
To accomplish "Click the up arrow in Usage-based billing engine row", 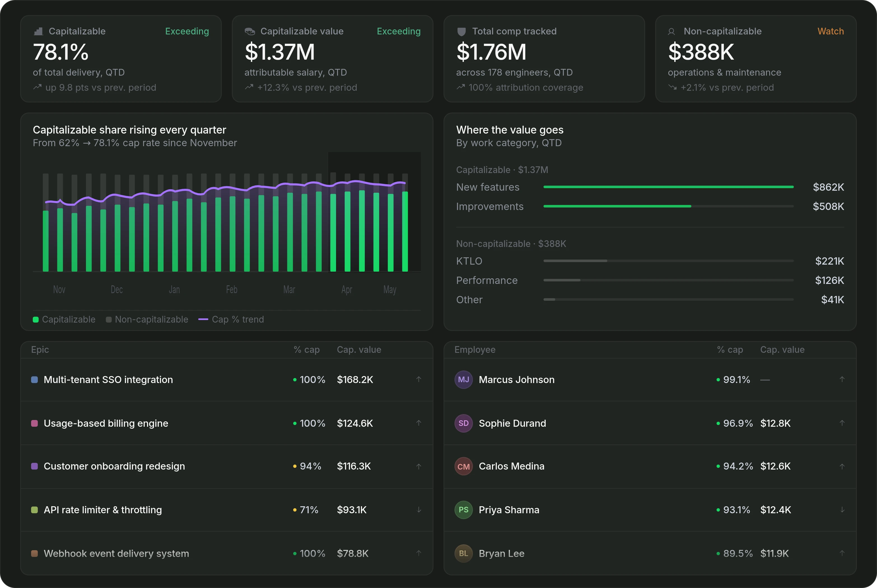I will click(x=419, y=423).
